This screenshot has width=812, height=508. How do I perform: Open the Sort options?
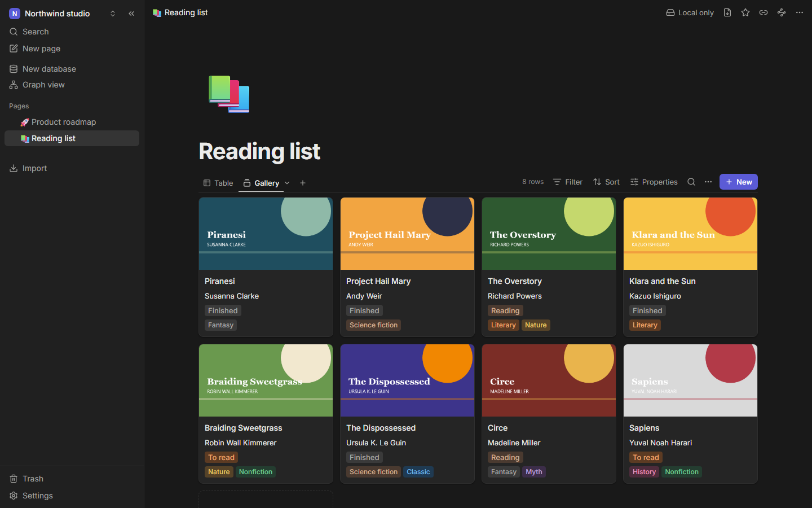[606, 182]
